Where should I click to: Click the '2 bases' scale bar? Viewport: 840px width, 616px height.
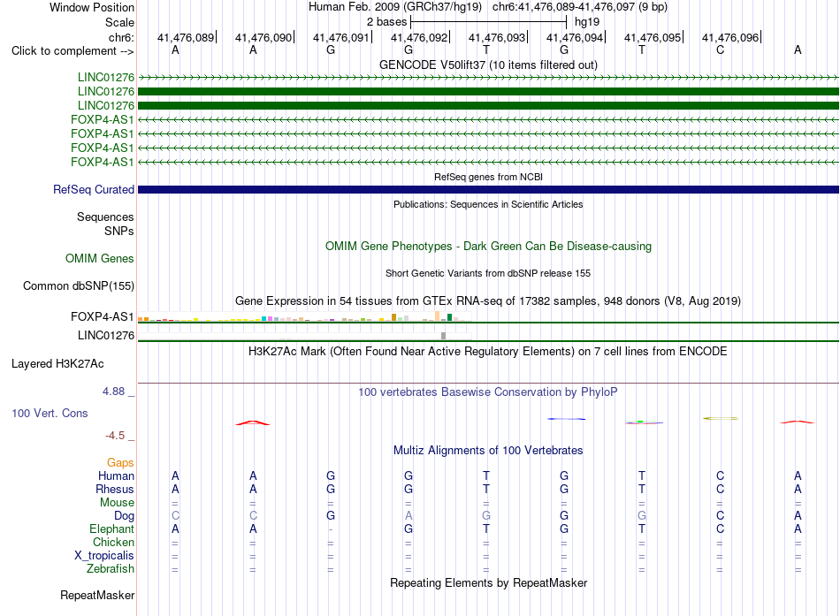(488, 22)
